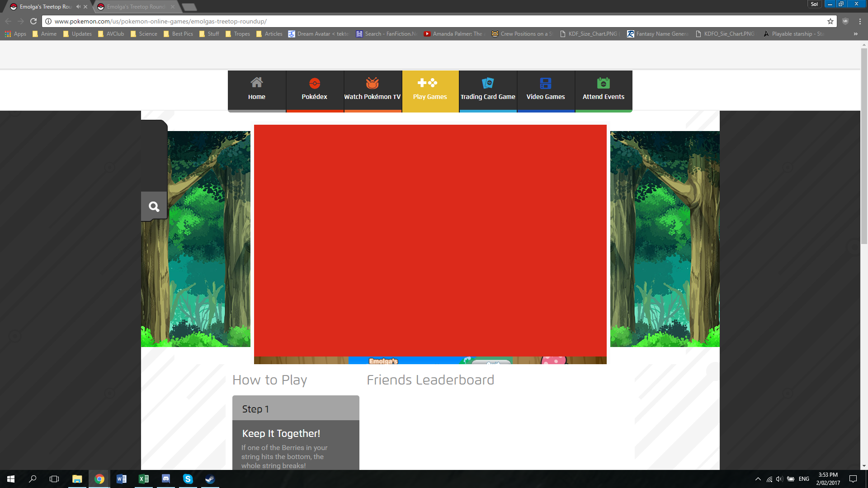Bookmark this page with the star icon
Viewport: 868px width, 488px height.
pos(830,21)
